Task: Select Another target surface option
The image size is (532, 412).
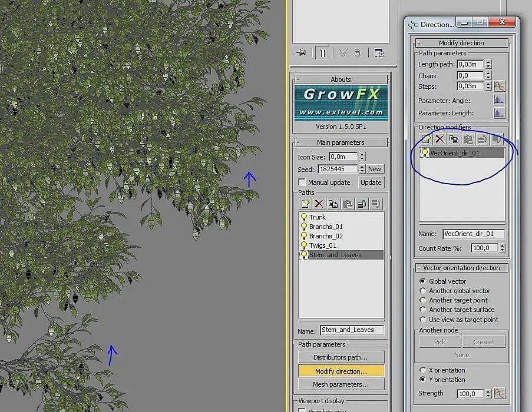Action: (x=422, y=310)
